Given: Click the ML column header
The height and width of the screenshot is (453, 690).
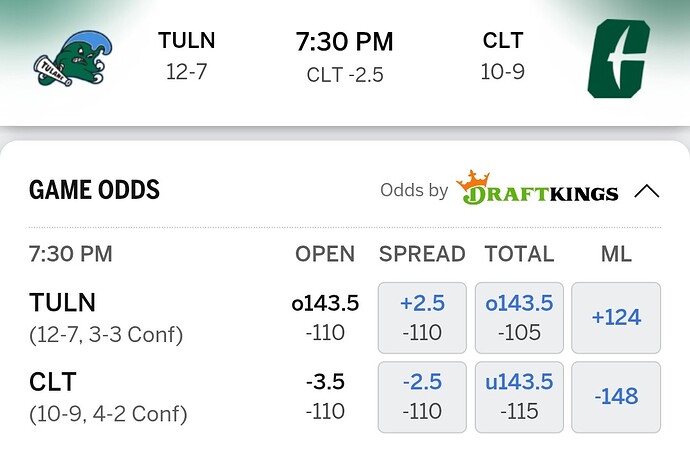Looking at the screenshot, I should (616, 254).
